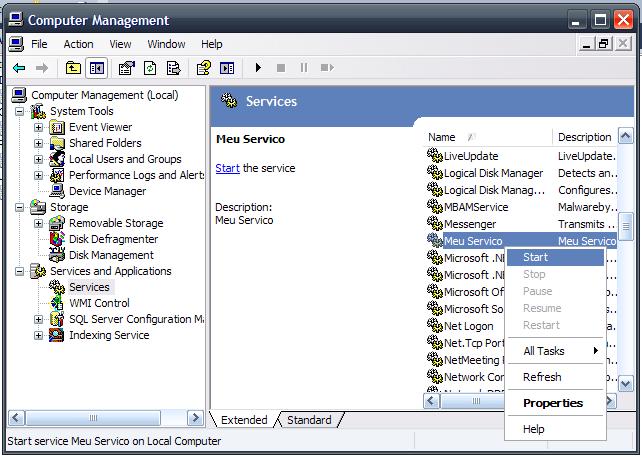Click the Refresh toolbar icon
The width and height of the screenshot is (642, 457).
[150, 68]
